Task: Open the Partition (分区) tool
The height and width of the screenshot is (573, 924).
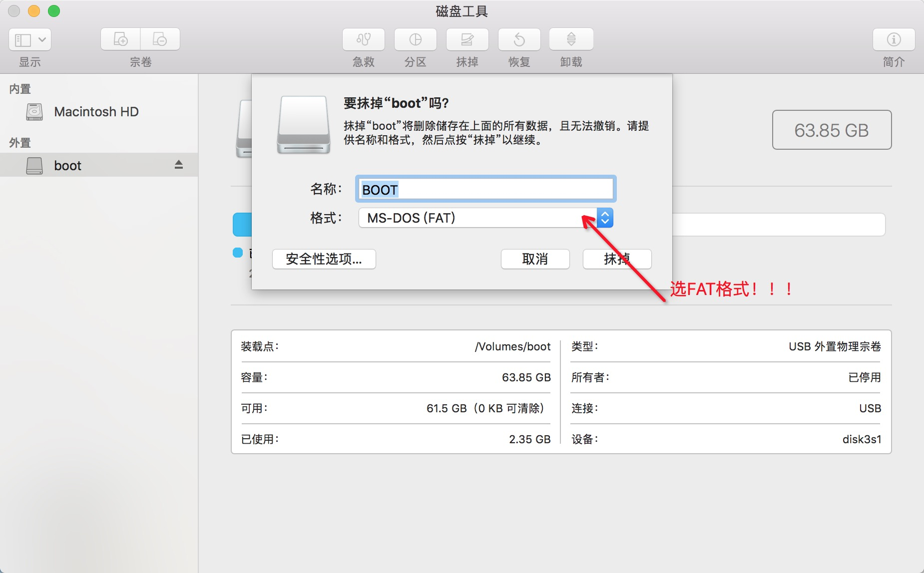Action: pos(416,39)
